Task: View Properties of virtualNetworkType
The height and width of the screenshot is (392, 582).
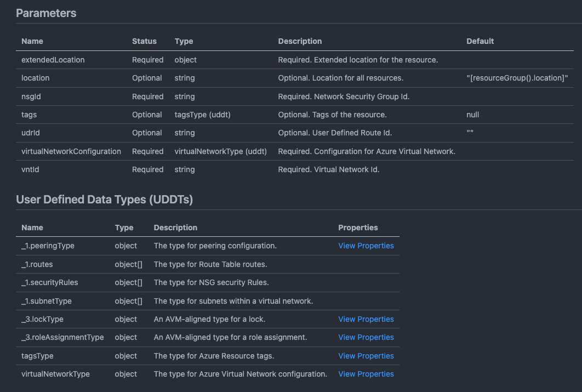Action: pyautogui.click(x=366, y=374)
